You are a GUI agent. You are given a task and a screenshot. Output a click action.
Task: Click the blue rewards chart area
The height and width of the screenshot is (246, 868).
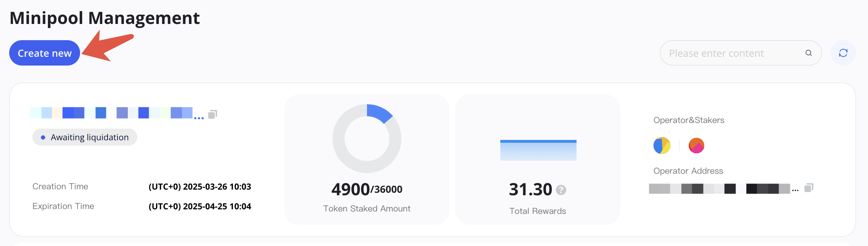(538, 150)
